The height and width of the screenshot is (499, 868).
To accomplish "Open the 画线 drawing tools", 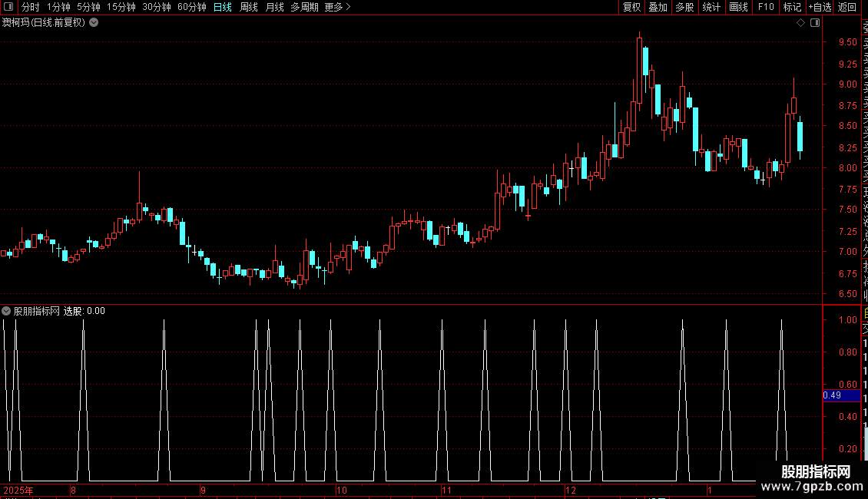I will [x=738, y=7].
